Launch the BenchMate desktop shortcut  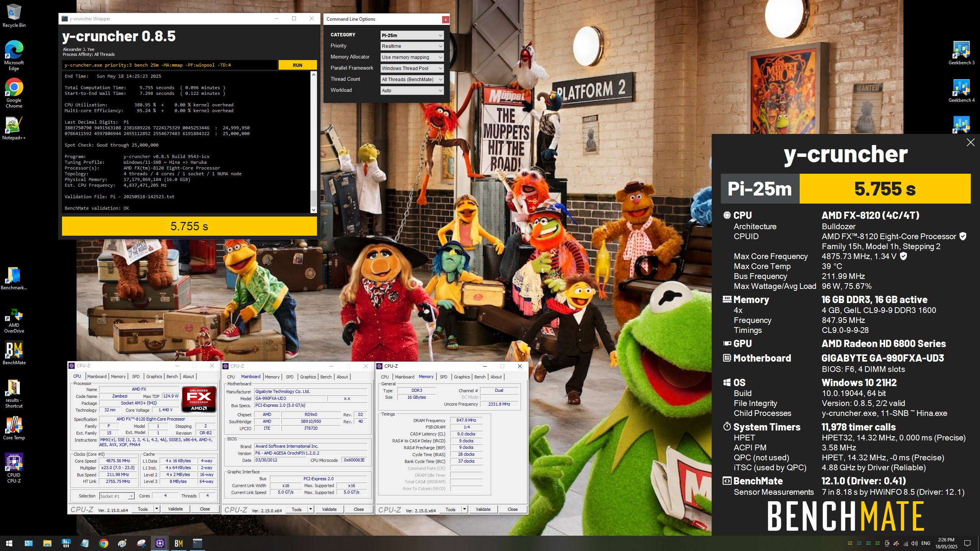(x=14, y=353)
